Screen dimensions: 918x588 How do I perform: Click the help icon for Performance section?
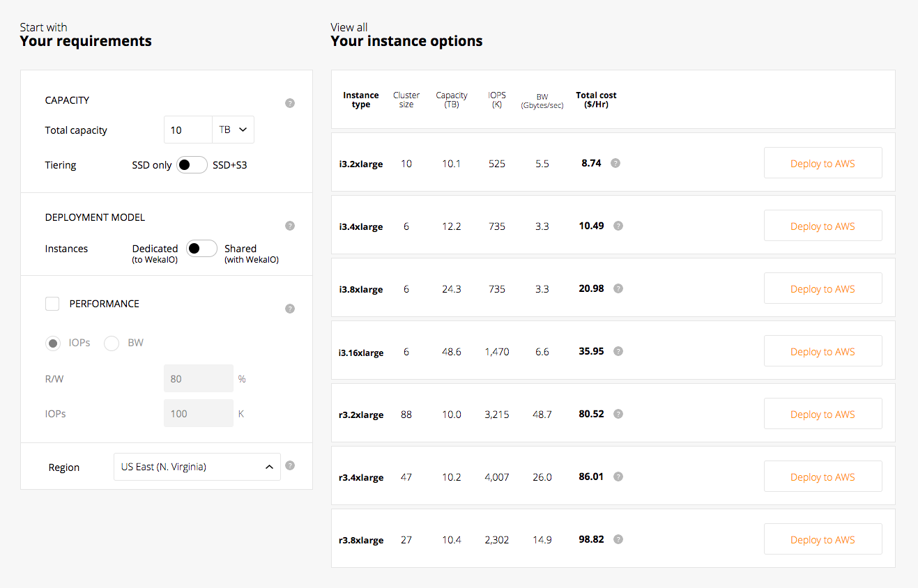290,309
